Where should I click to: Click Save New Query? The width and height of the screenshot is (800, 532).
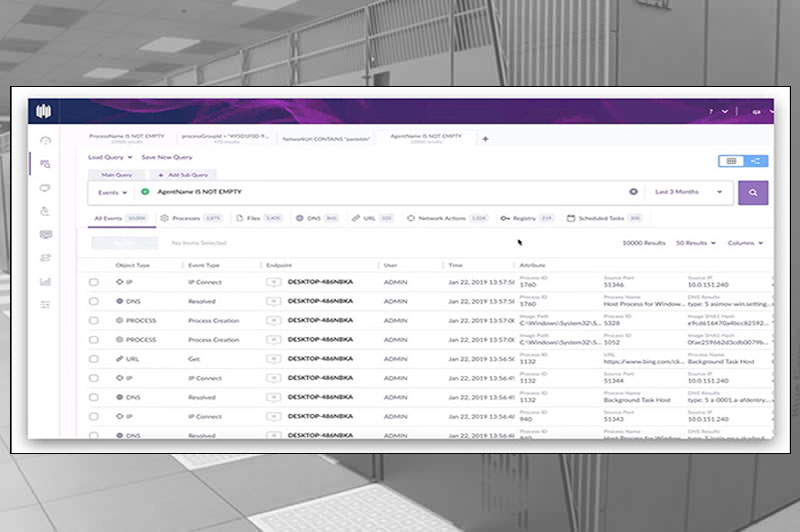click(x=167, y=157)
